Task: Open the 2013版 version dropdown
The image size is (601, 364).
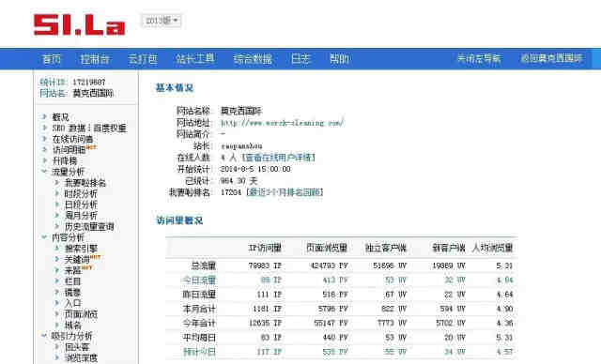Action: tap(161, 21)
